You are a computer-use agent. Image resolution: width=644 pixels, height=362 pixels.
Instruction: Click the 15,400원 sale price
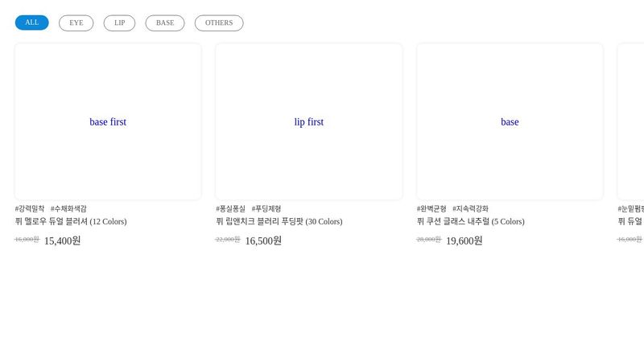coord(62,241)
